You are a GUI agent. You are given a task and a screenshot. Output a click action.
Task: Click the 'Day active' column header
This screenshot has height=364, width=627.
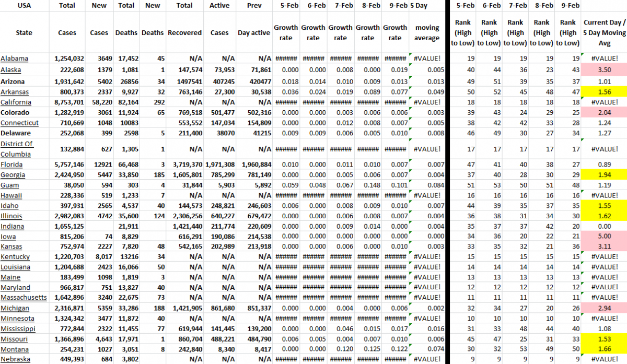click(254, 32)
